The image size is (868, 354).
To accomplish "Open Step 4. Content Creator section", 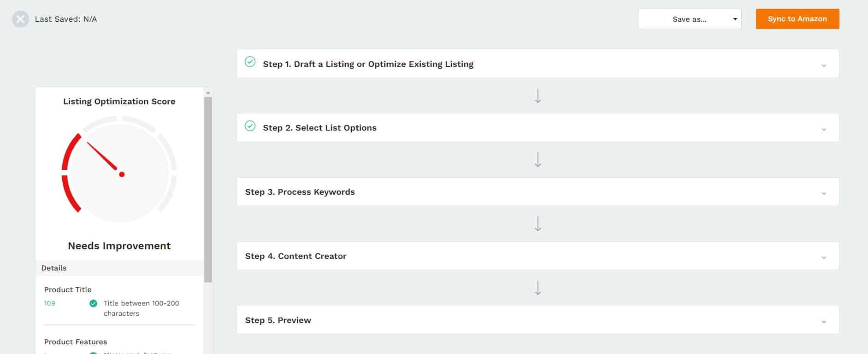I will (537, 256).
